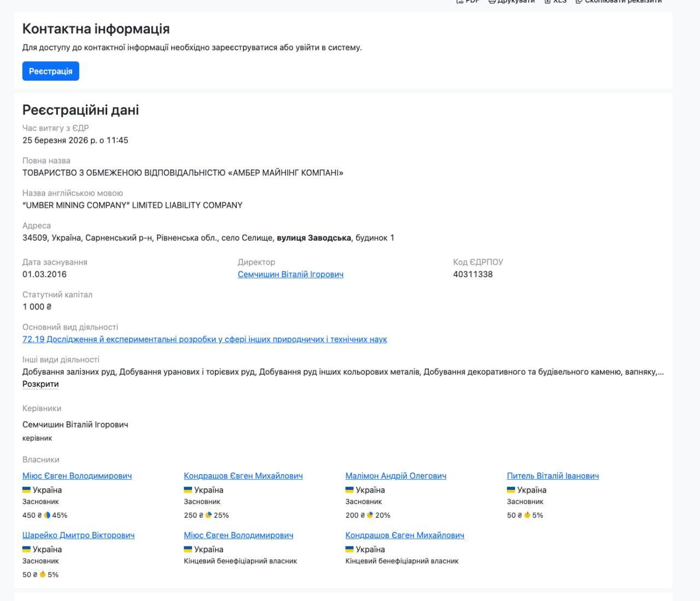
Task: Open beneficial owner Міюс Євген Володимирович link
Action: pos(238,535)
